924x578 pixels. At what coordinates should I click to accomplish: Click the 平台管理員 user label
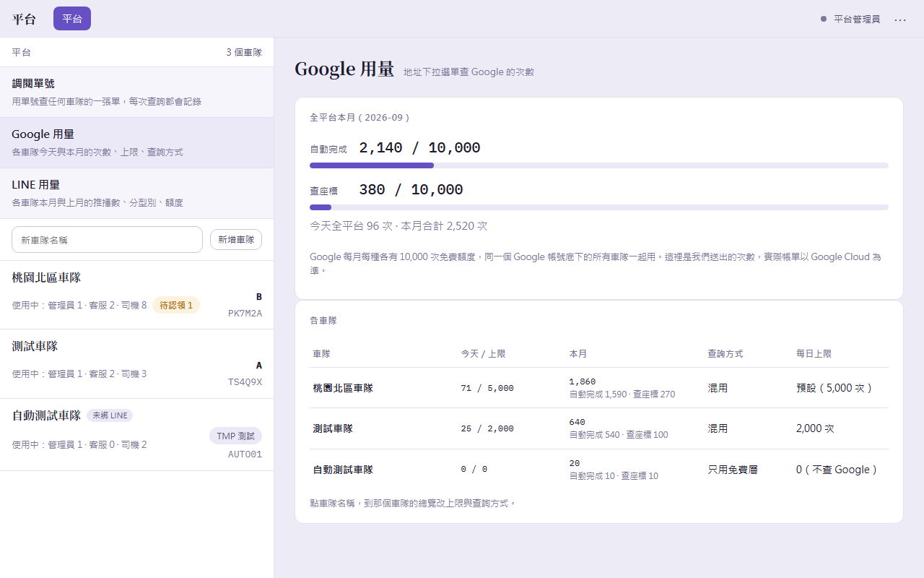click(x=857, y=20)
